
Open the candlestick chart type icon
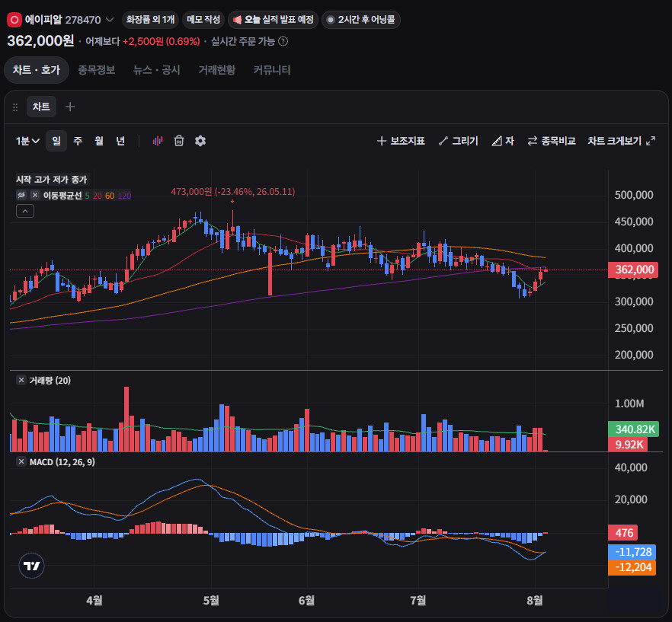coord(158,141)
